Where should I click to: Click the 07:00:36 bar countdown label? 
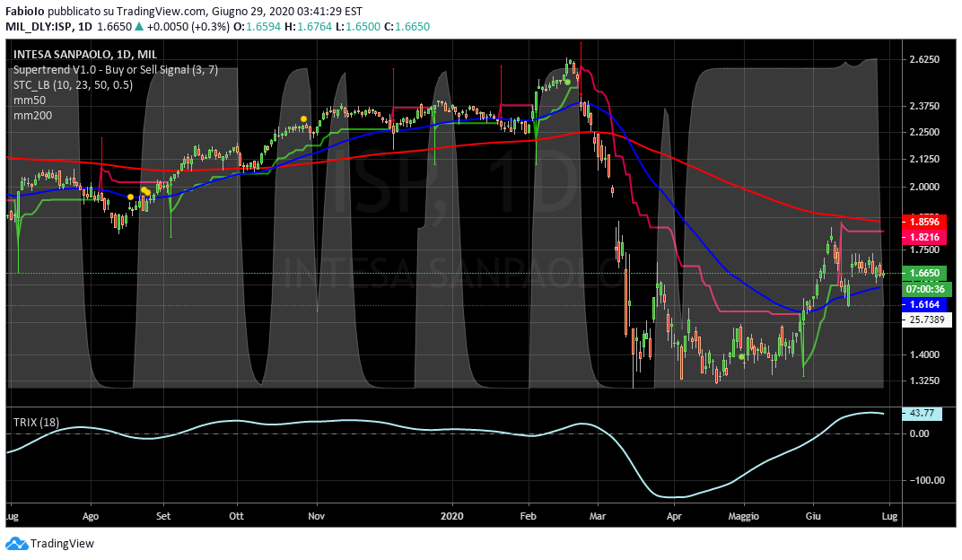tap(924, 289)
